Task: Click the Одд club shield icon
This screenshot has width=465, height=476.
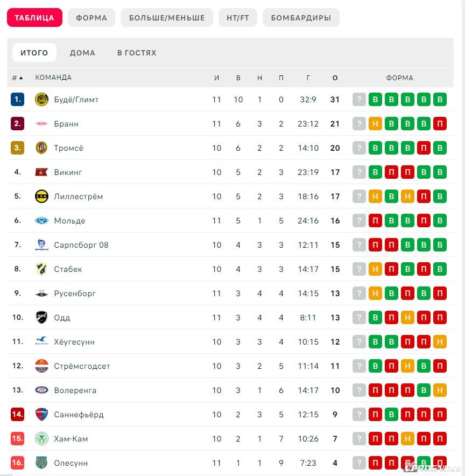Action: pyautogui.click(x=41, y=318)
